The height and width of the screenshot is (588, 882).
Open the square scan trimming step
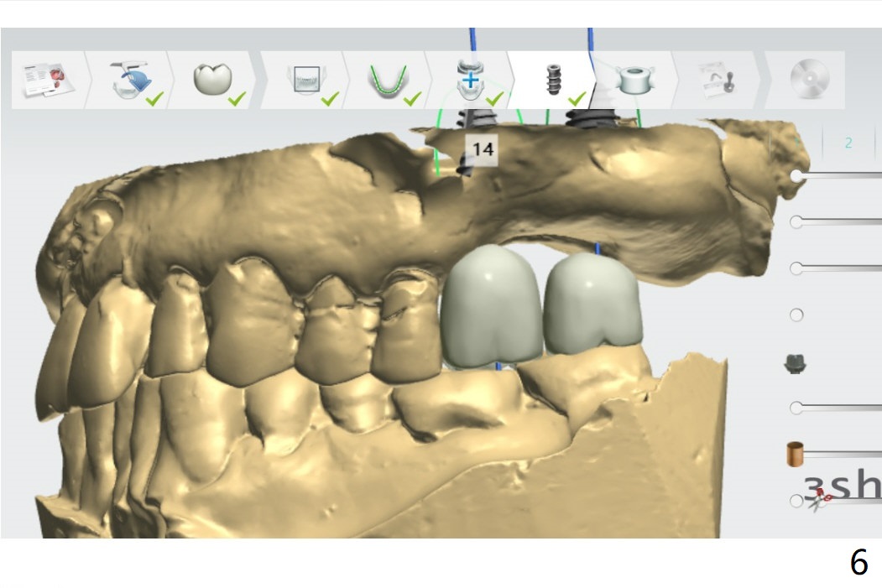coord(304,80)
